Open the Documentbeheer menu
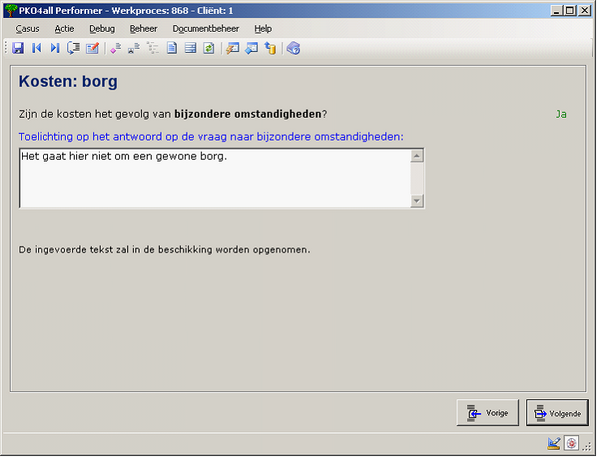Image resolution: width=597 pixels, height=457 pixels. [x=206, y=29]
